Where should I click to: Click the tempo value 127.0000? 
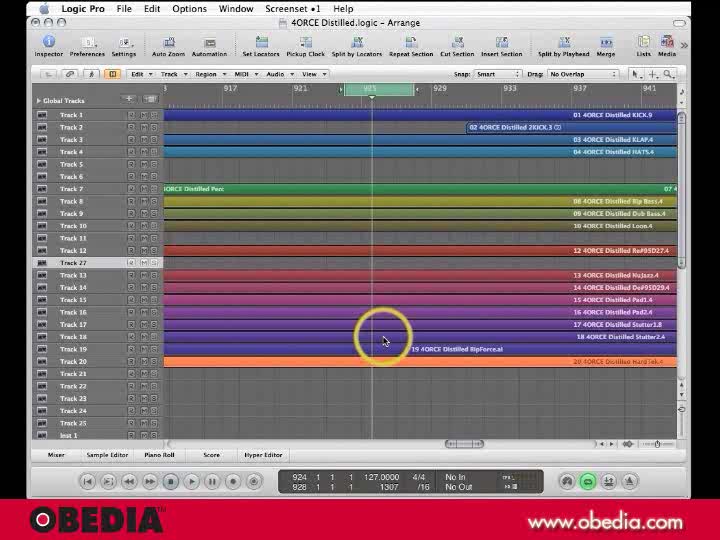click(381, 477)
